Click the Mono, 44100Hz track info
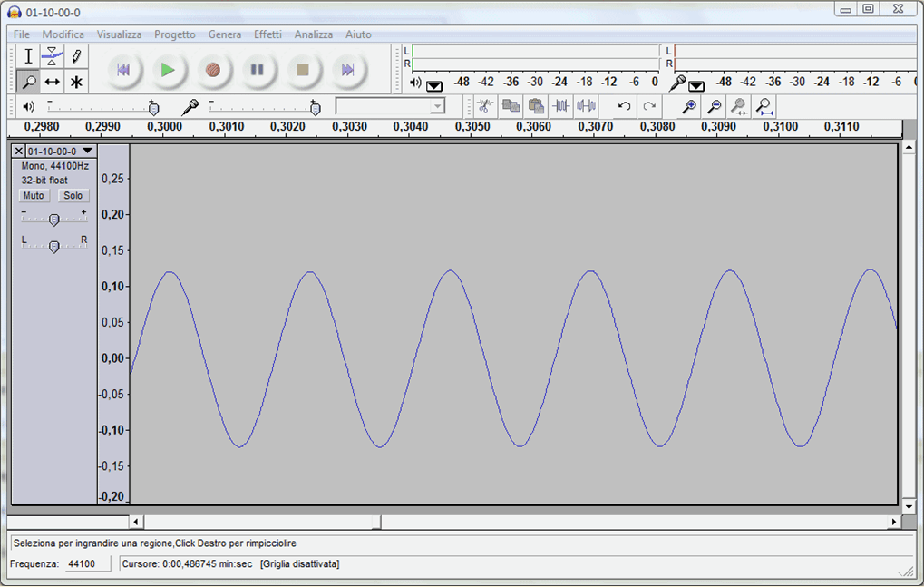 (x=54, y=166)
